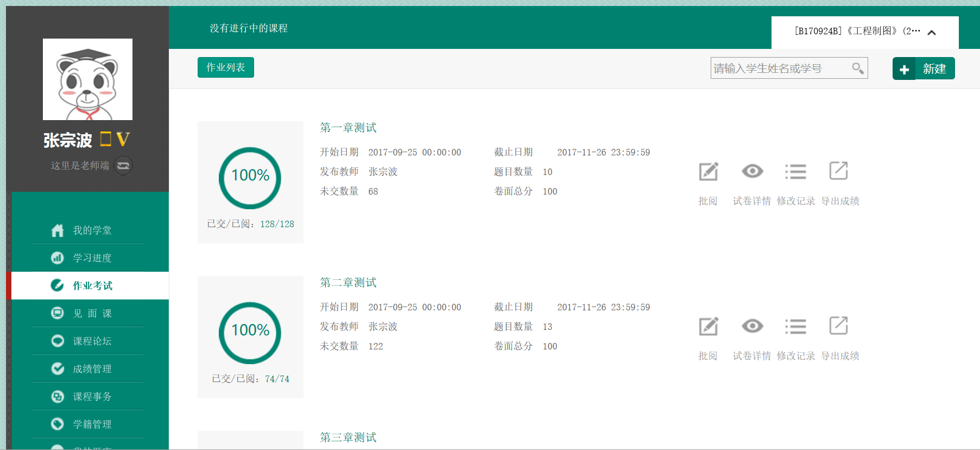Image resolution: width=980 pixels, height=450 pixels.
Task: Click 已交/已阅: 128/128 text
Action: 250,224
